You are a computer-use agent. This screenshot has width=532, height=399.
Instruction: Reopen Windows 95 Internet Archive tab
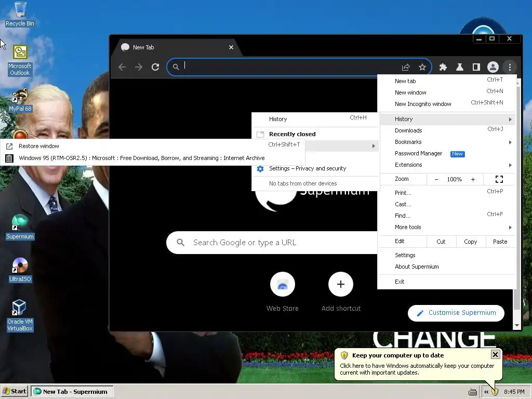tap(152, 158)
